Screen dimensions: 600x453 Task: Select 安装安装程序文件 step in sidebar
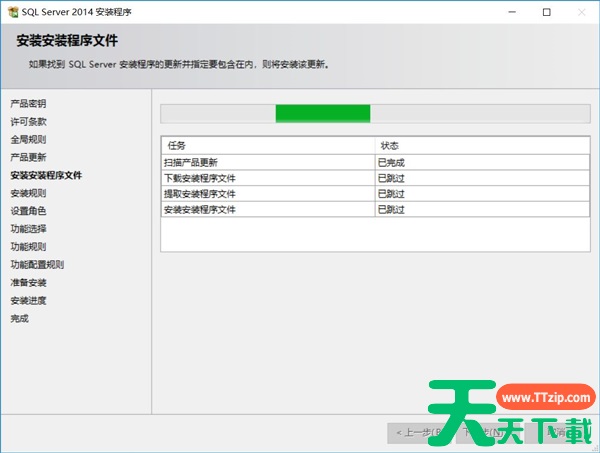(46, 176)
